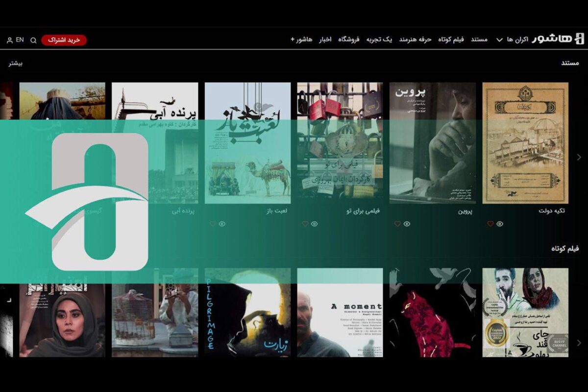Switch language to EN
Screen dimensions: 588x392
pos(20,40)
